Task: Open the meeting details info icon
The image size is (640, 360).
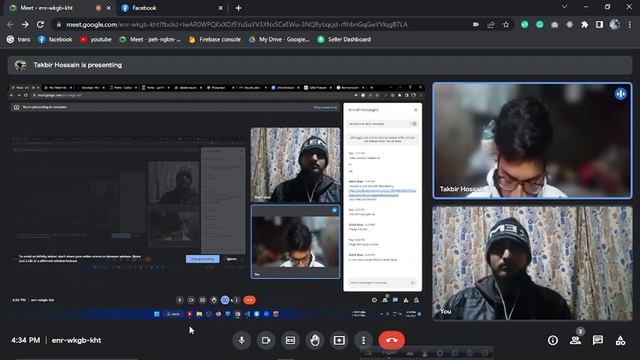Action: point(553,340)
